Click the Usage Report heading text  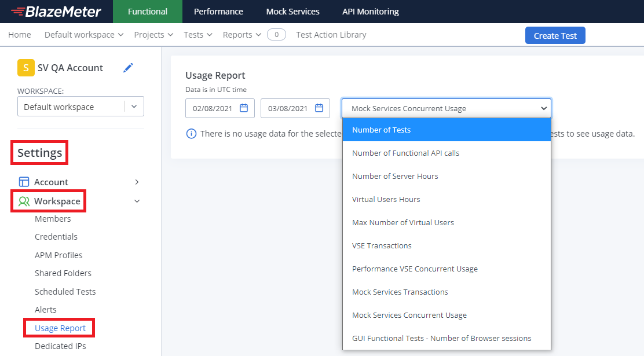point(215,76)
